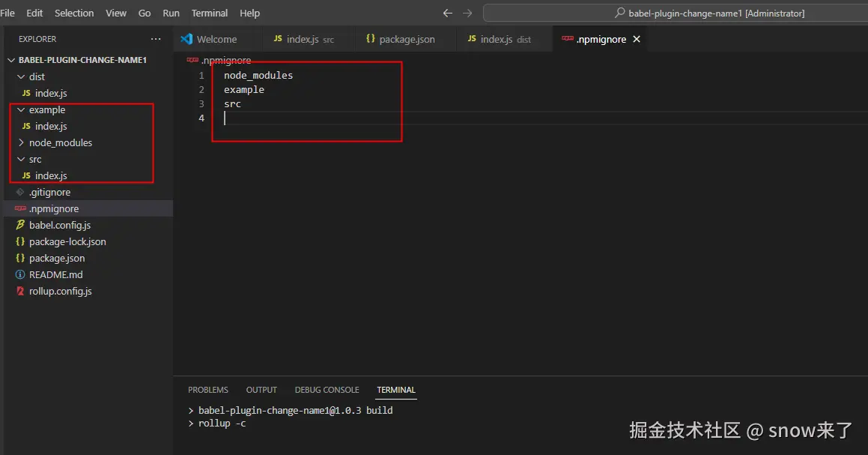Click the npm icon in the breadcrumb
The width and height of the screenshot is (868, 455).
coord(192,60)
